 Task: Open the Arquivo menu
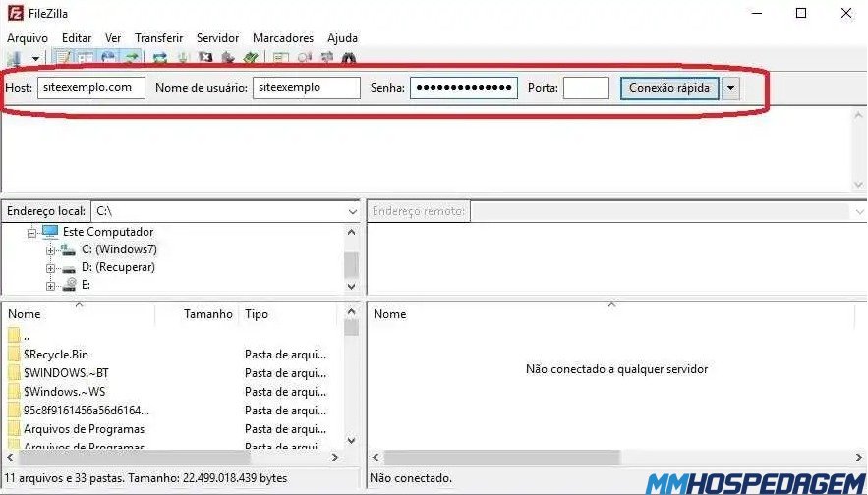pyautogui.click(x=28, y=38)
